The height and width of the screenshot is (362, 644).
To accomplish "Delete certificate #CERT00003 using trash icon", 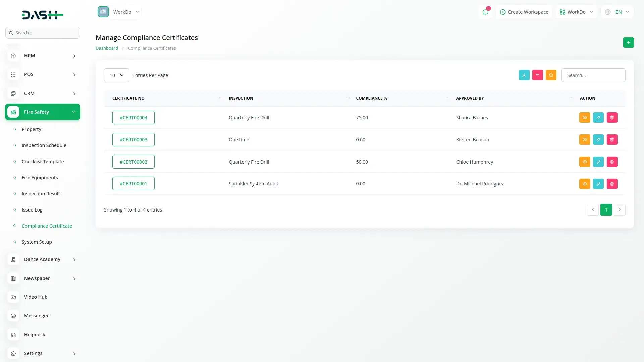I will [612, 140].
